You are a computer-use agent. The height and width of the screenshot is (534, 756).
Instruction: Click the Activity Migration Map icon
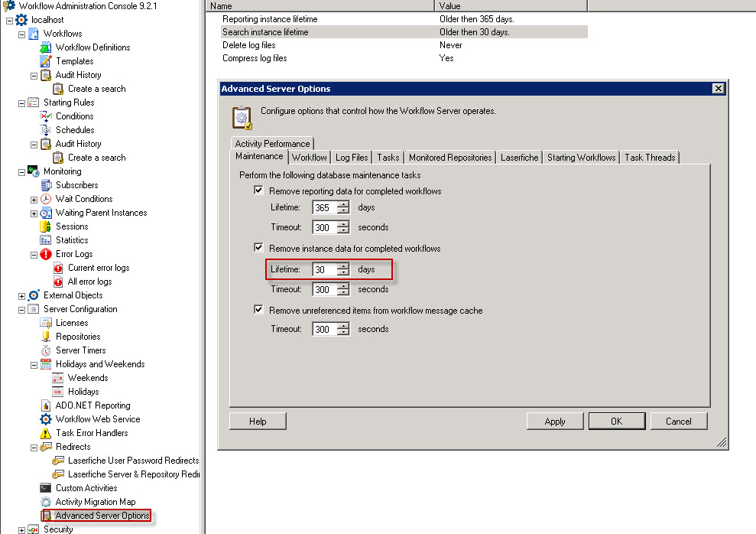tap(46, 502)
